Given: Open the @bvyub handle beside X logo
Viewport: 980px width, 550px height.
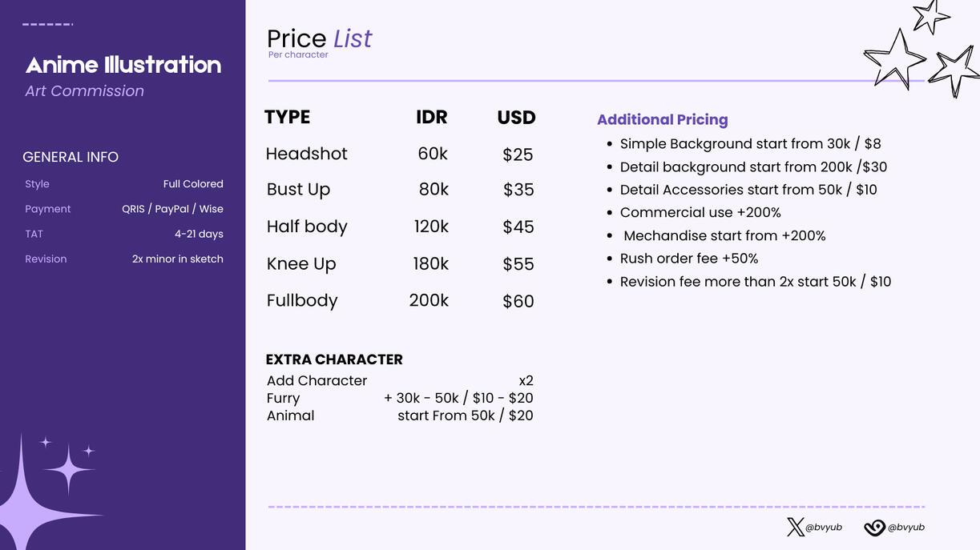Looking at the screenshot, I should 824,528.
